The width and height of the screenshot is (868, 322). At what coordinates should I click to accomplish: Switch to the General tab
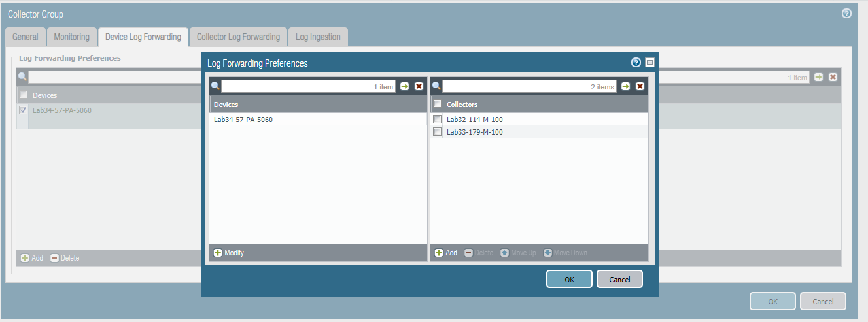(26, 37)
